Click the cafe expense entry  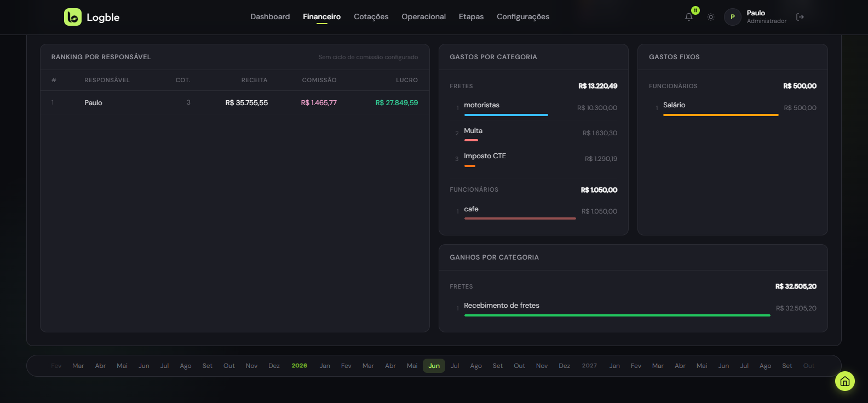tap(533, 211)
